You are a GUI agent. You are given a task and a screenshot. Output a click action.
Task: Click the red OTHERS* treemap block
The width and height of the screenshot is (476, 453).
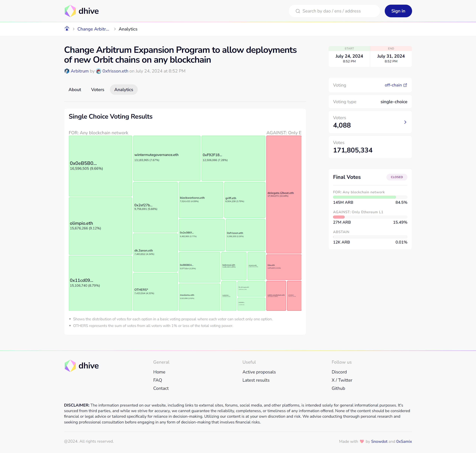[x=294, y=296]
